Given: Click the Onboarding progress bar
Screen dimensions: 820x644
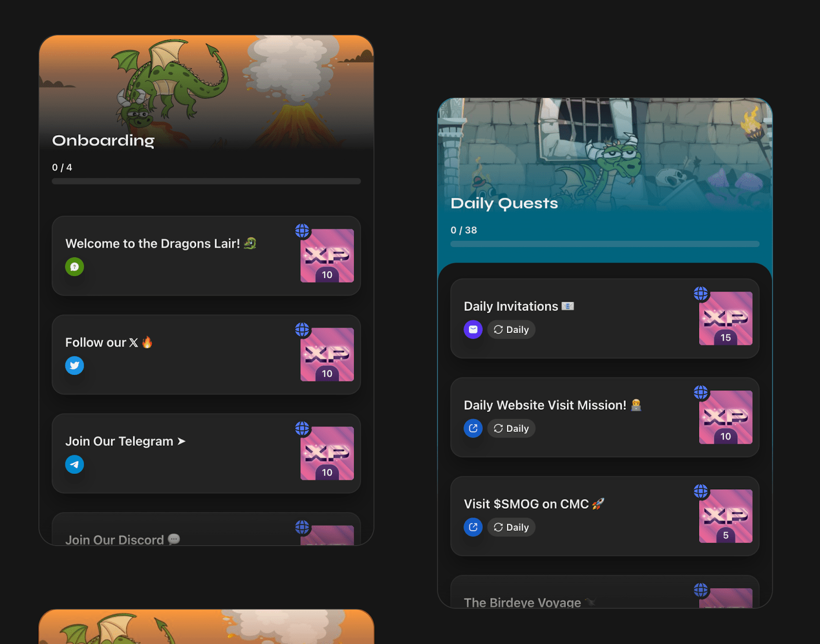Looking at the screenshot, I should [206, 181].
